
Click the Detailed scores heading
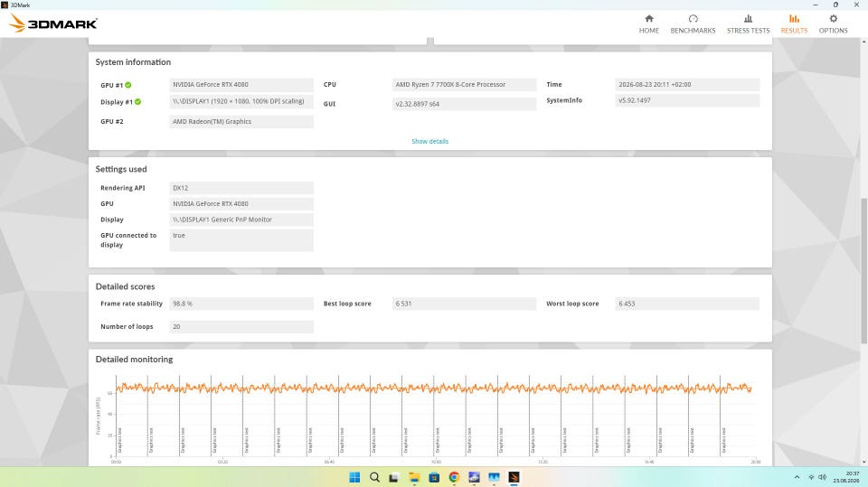tap(125, 286)
